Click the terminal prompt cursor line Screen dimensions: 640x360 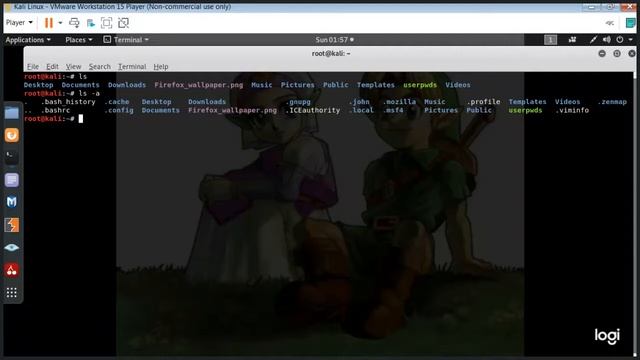tap(53, 119)
